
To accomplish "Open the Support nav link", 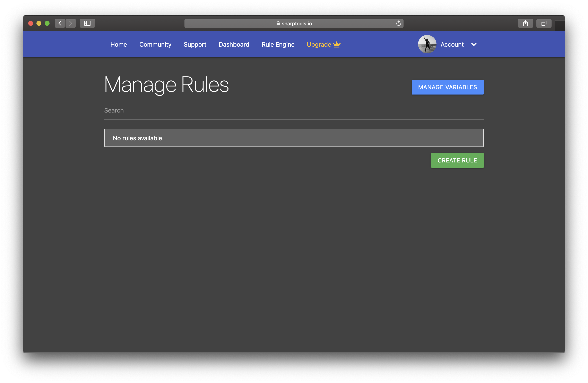I will pyautogui.click(x=195, y=44).
